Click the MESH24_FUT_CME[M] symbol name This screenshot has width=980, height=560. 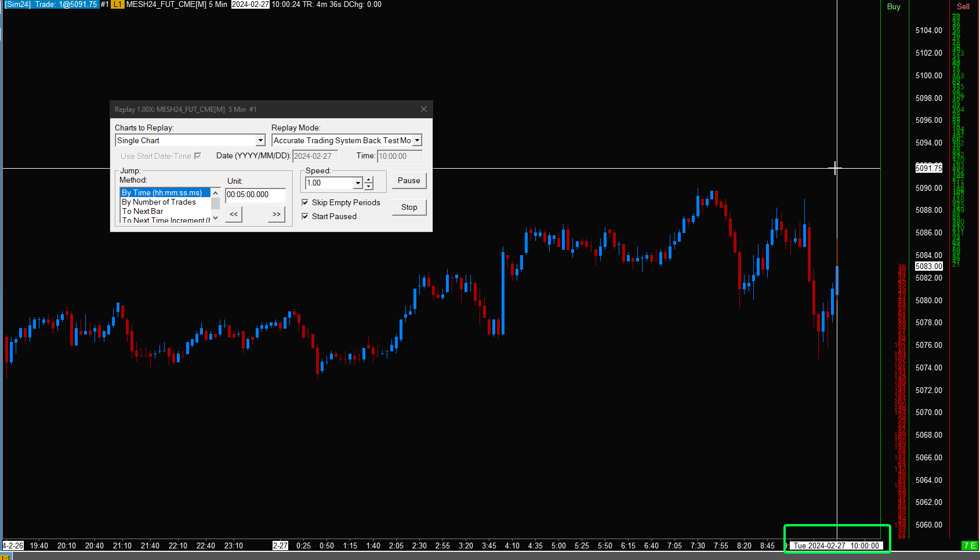point(166,4)
